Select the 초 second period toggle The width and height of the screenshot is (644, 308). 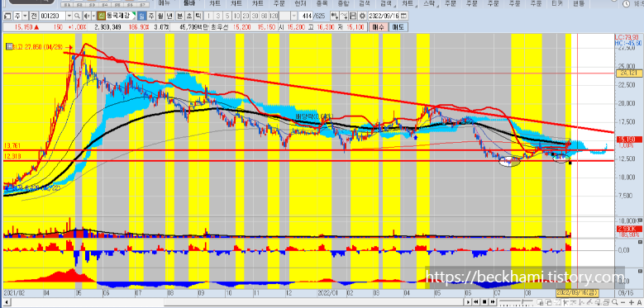coord(188,16)
